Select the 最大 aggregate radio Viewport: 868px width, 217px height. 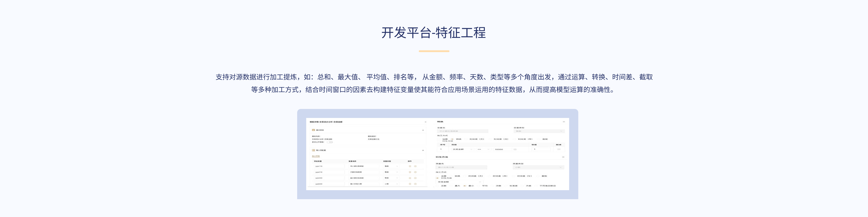[x=451, y=186]
